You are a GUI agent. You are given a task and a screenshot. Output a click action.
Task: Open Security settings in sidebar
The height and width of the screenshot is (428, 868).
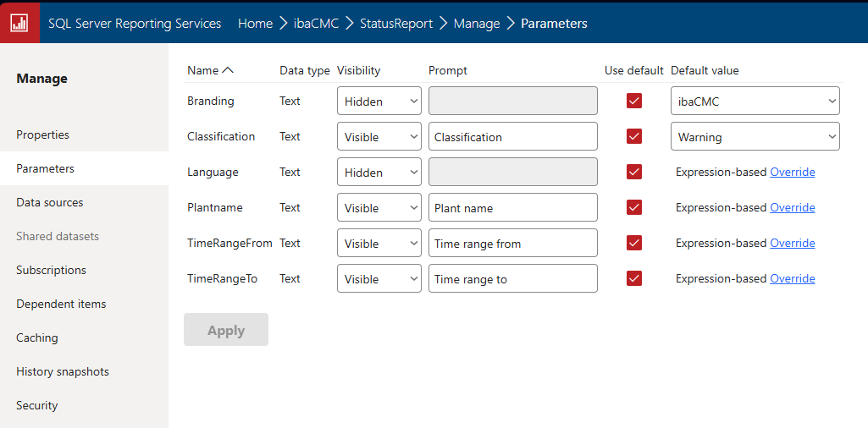(x=37, y=405)
